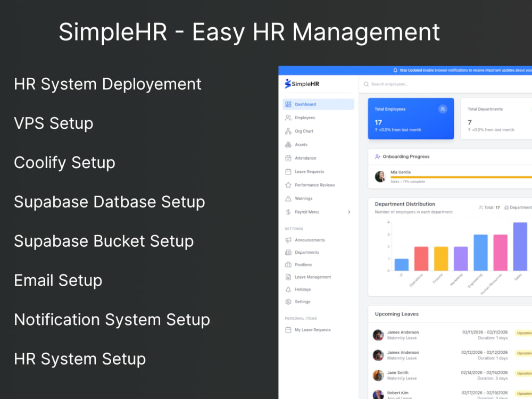Open Holidays settings page
This screenshot has height=399, width=532.
point(318,289)
